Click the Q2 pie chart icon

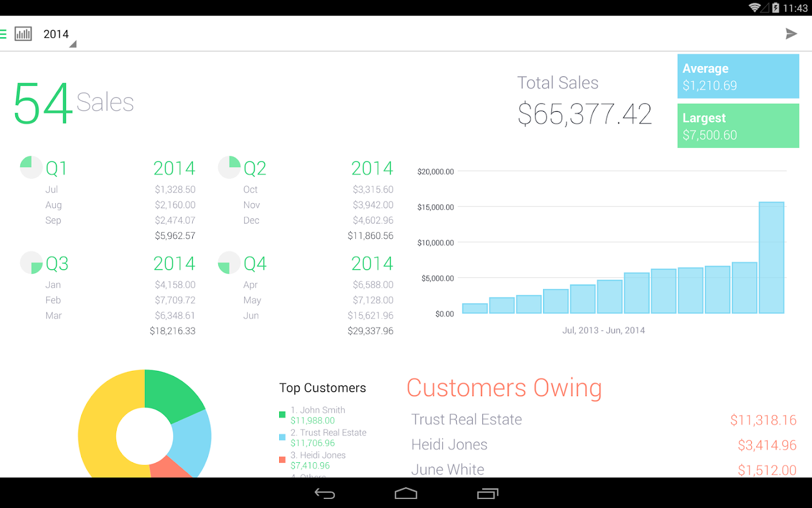tap(229, 167)
